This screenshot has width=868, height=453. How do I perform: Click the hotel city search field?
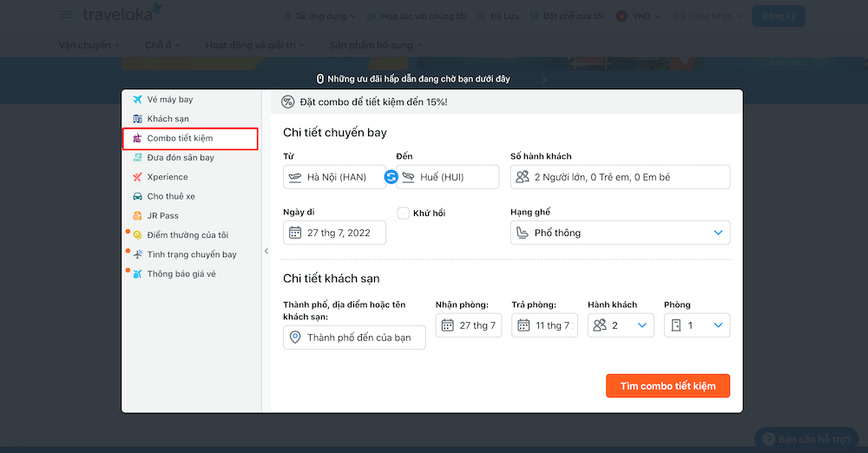click(x=354, y=338)
